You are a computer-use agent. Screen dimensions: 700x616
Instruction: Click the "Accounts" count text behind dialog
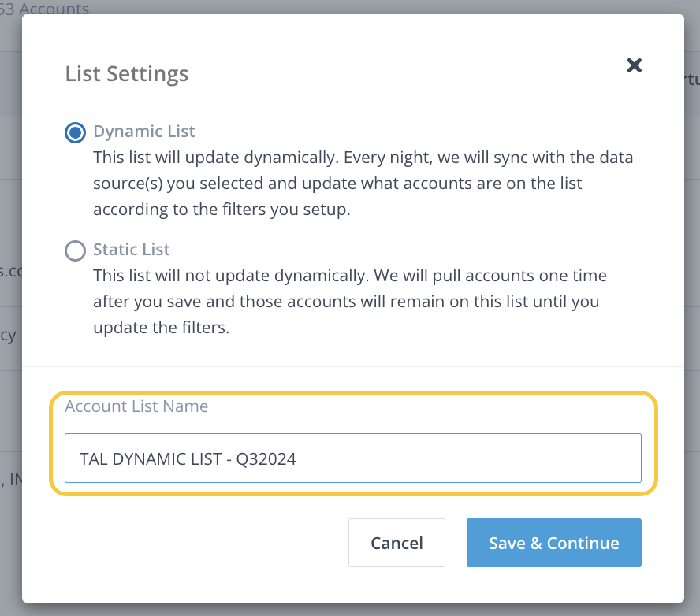pyautogui.click(x=47, y=10)
